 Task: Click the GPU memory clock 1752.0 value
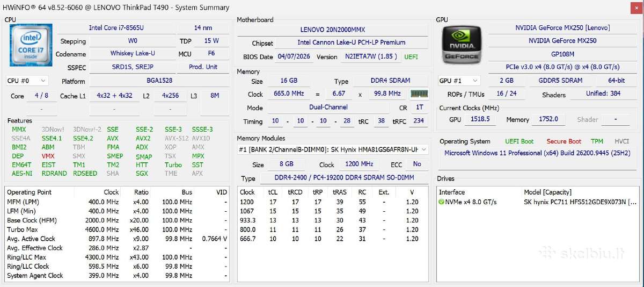pos(547,119)
